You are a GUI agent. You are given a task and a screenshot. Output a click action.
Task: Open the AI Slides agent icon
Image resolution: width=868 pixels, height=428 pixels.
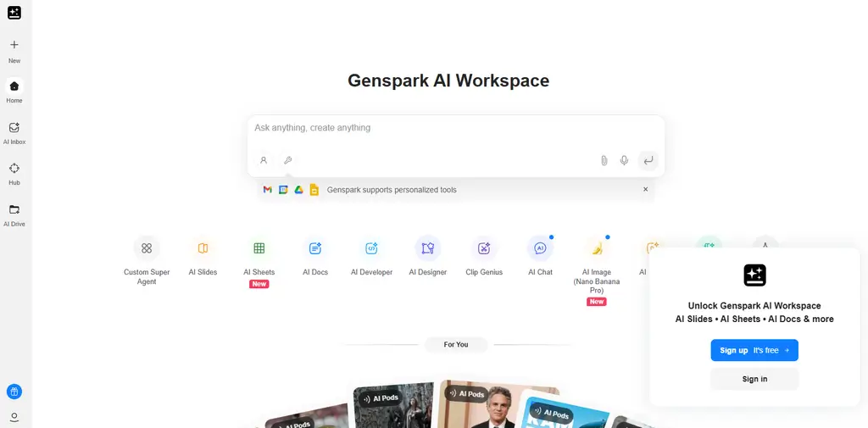[203, 248]
